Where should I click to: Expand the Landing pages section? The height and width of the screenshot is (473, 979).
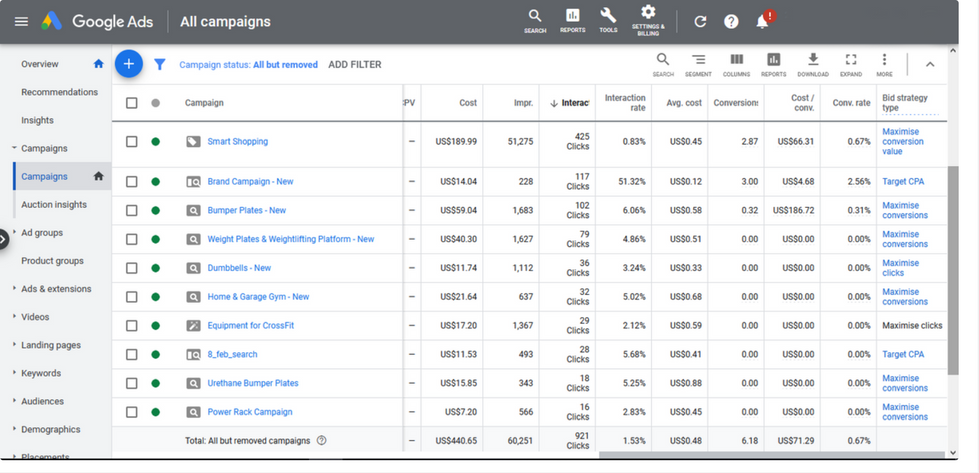tap(14, 344)
